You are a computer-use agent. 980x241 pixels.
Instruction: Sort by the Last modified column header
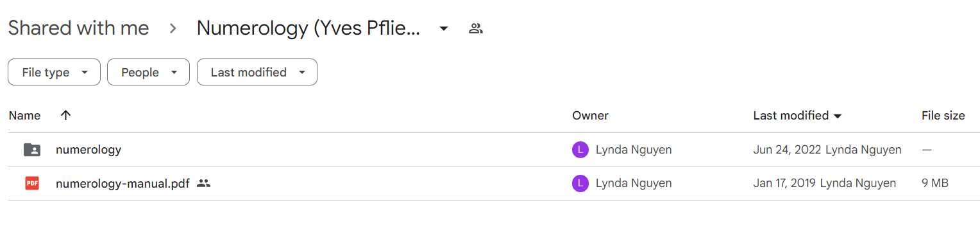coord(797,116)
